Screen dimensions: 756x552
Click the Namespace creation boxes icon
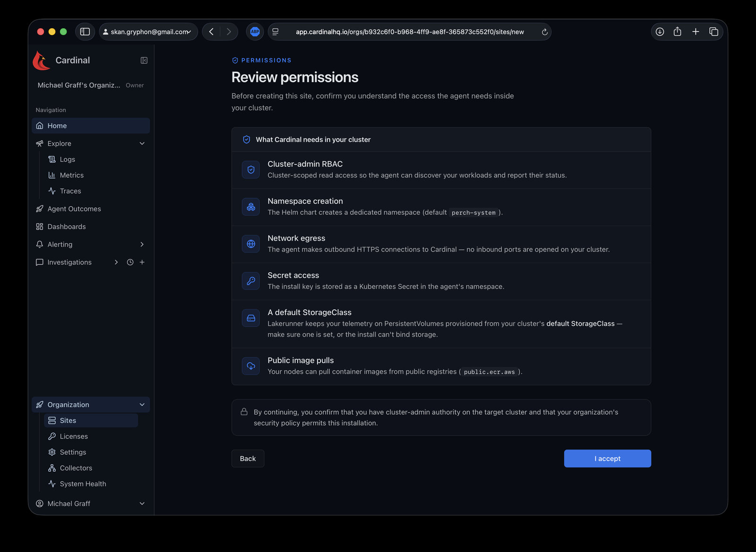tap(251, 207)
